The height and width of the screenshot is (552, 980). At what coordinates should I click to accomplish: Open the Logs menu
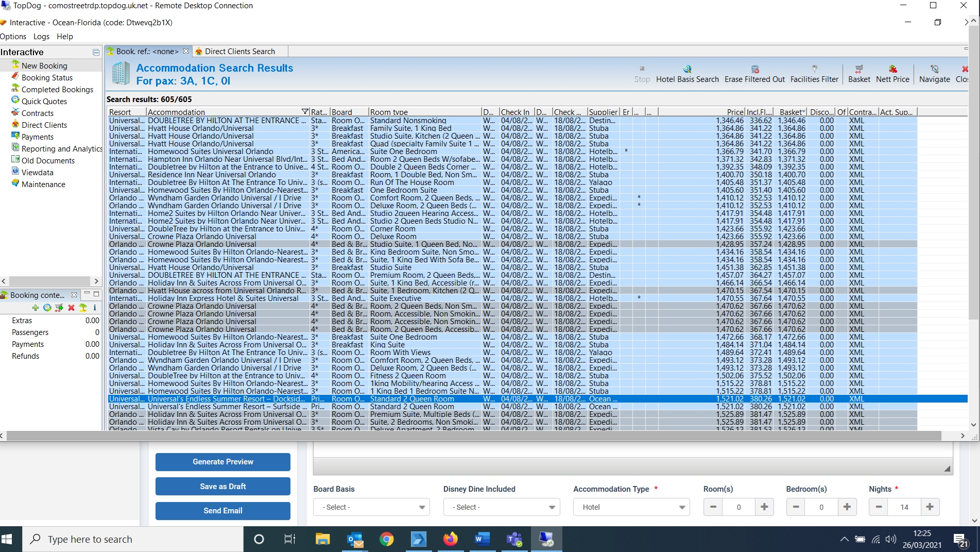tap(41, 36)
